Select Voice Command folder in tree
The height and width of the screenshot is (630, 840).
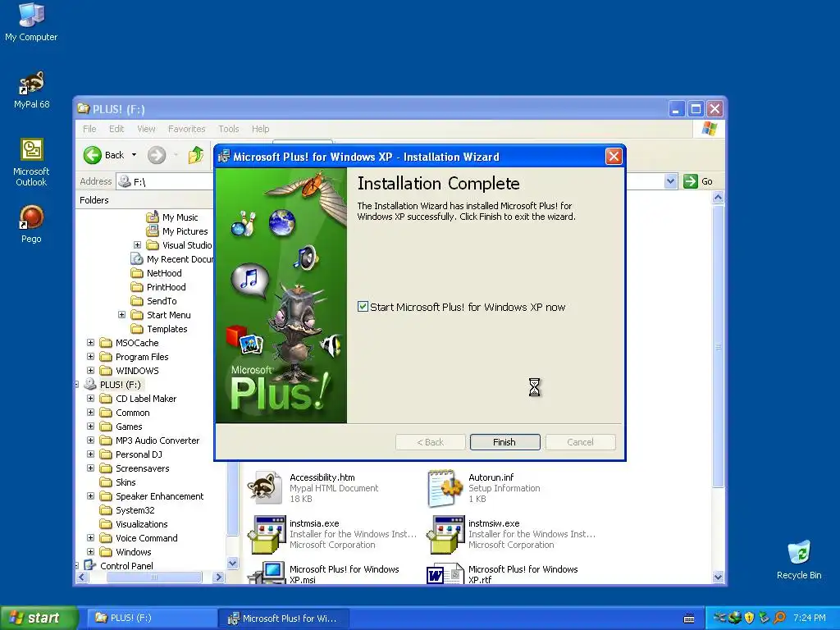click(x=146, y=537)
